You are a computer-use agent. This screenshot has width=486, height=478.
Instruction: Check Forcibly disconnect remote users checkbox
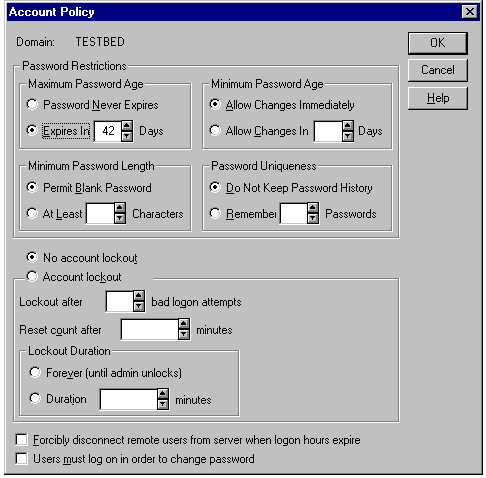pos(22,439)
